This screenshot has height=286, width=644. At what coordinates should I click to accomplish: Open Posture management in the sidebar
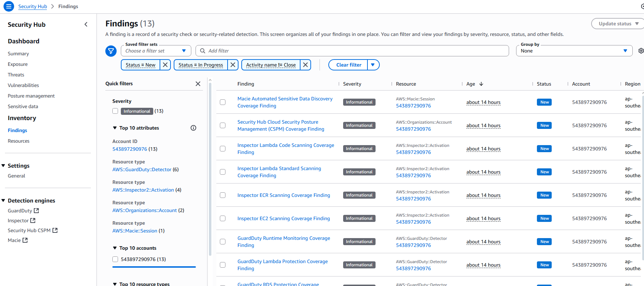[31, 96]
